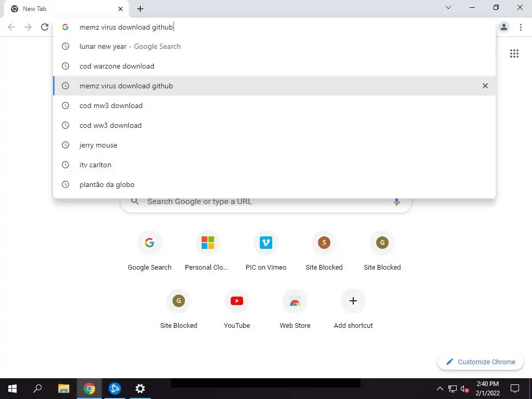This screenshot has width=532, height=399.
Task: Go forward using the forward arrow
Action: pyautogui.click(x=28, y=27)
